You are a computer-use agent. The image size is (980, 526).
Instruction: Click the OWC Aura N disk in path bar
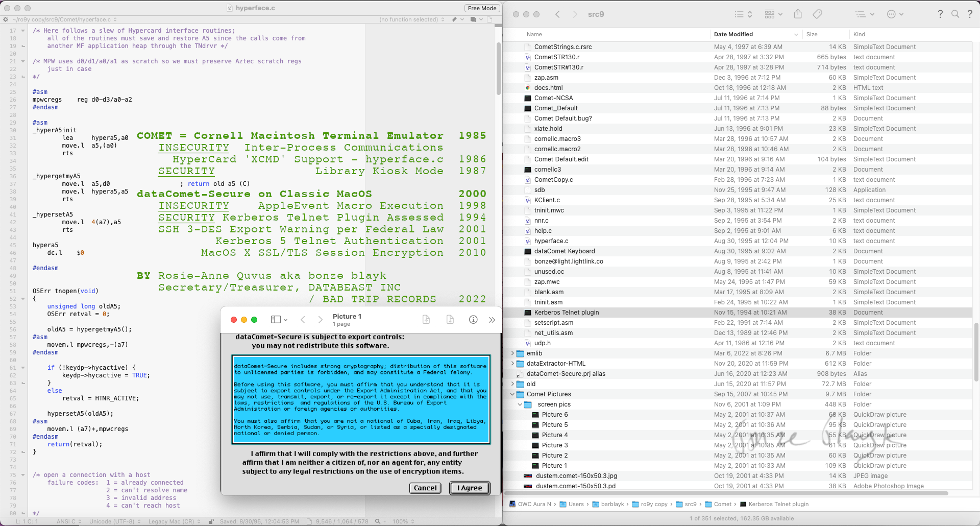pos(531,504)
